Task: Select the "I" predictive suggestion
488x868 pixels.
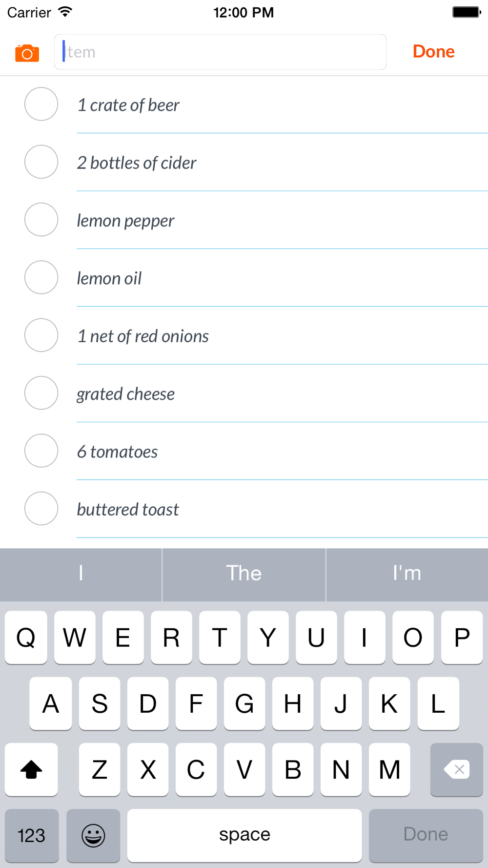Action: pyautogui.click(x=81, y=574)
